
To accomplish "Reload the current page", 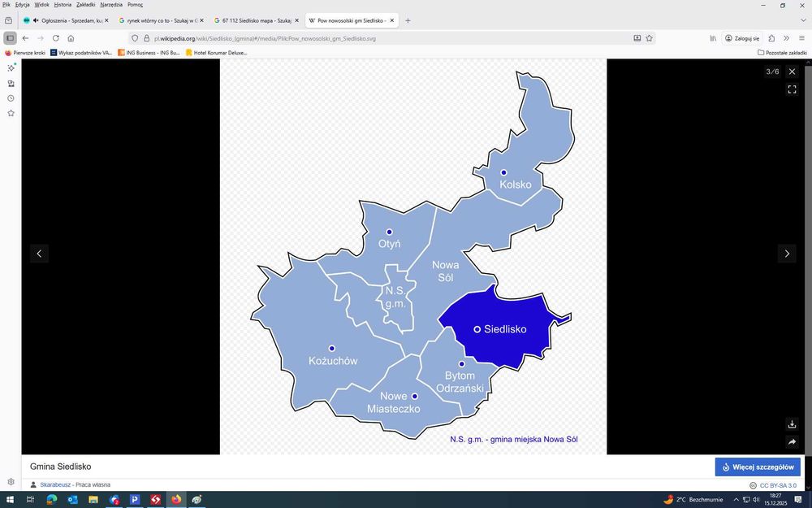I will (x=56, y=38).
